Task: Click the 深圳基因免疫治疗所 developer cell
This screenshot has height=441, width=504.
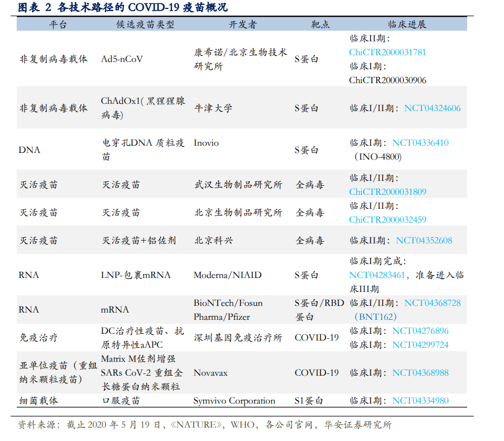Action: [238, 338]
